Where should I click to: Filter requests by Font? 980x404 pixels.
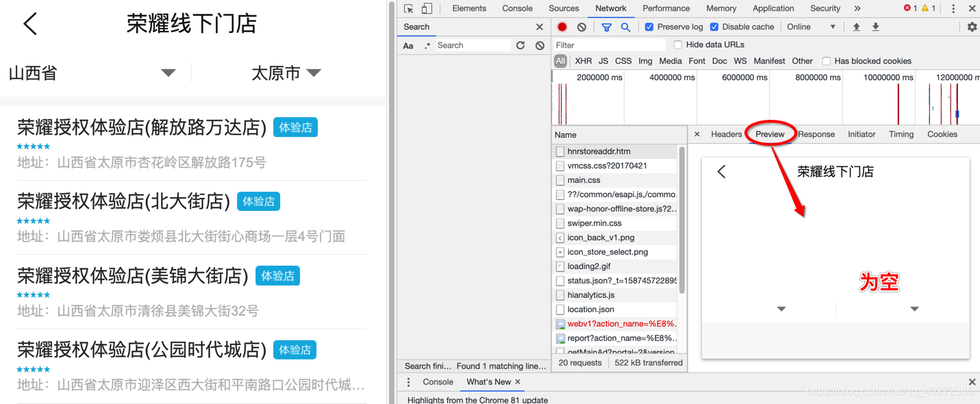697,61
